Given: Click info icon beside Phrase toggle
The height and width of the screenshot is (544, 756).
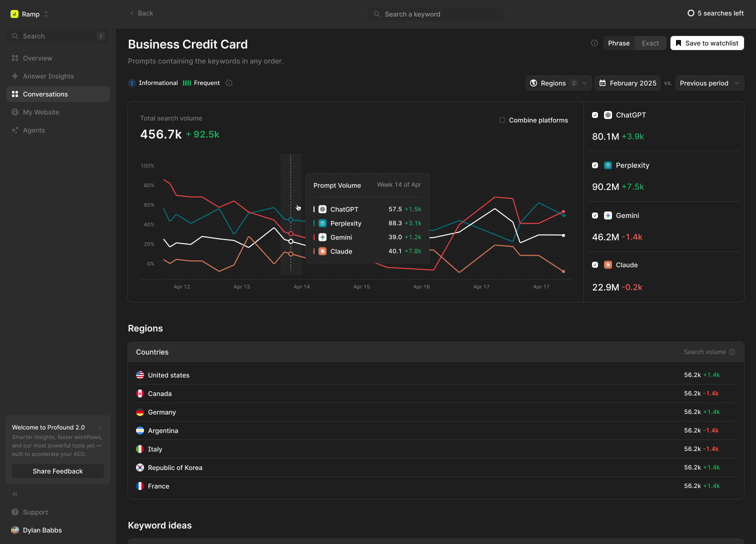Looking at the screenshot, I should [594, 43].
